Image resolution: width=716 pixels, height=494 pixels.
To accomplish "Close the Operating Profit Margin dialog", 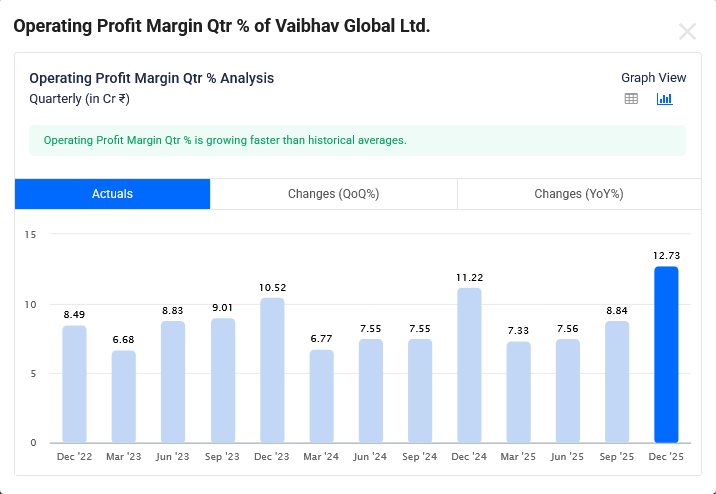I will (x=687, y=31).
